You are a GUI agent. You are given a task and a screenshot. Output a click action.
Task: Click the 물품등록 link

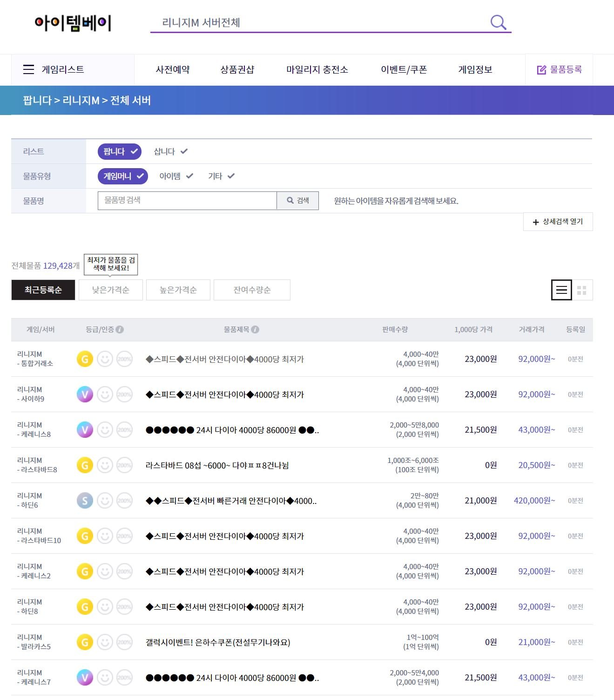click(x=559, y=70)
